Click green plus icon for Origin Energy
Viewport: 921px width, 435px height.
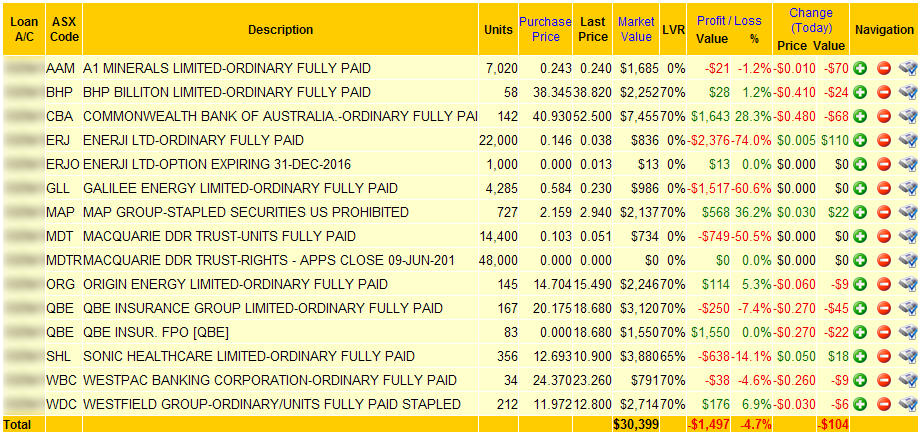tap(861, 285)
